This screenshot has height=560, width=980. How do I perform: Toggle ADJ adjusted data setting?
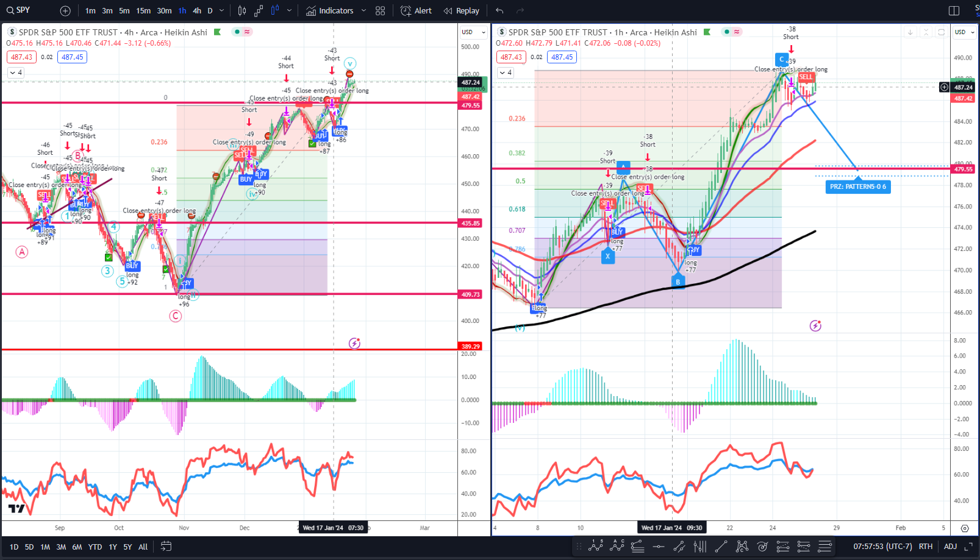pyautogui.click(x=950, y=547)
